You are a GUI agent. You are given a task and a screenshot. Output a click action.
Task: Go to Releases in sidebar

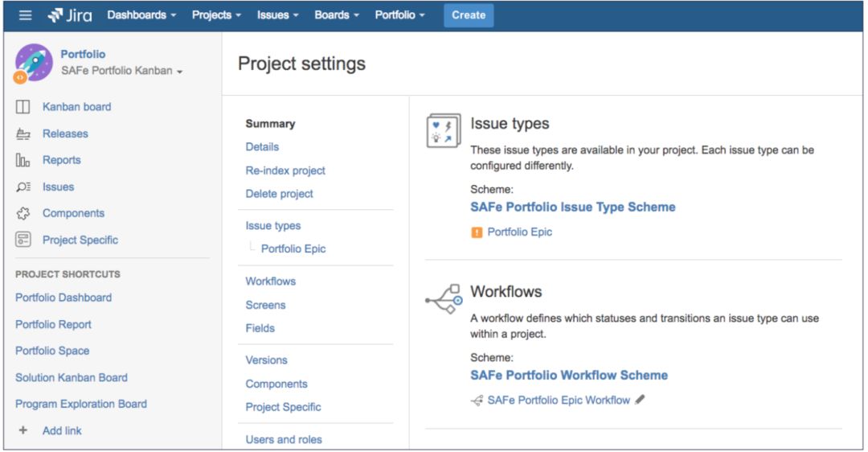pyautogui.click(x=65, y=134)
